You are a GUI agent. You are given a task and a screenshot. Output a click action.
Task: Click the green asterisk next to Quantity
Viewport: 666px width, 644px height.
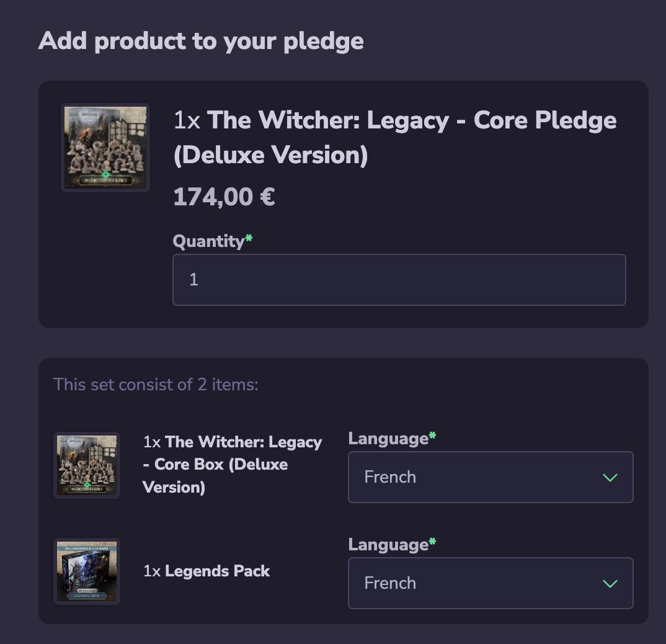tap(249, 239)
